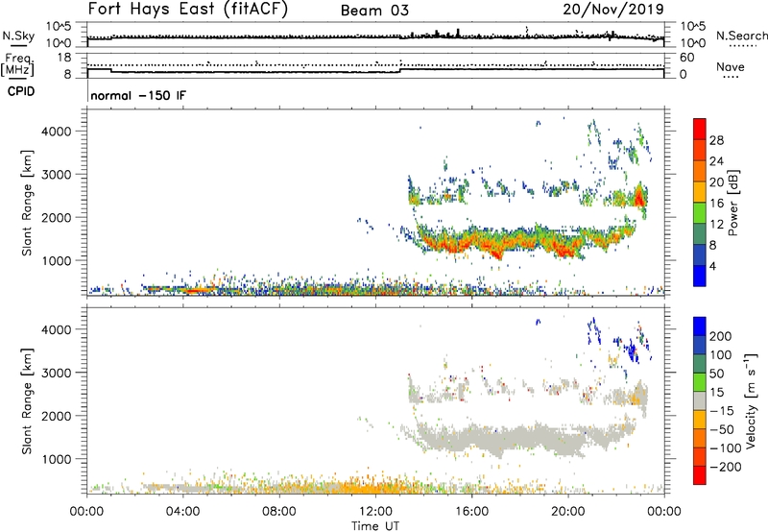Click the left '10^5' noise axis tick

pos(59,27)
